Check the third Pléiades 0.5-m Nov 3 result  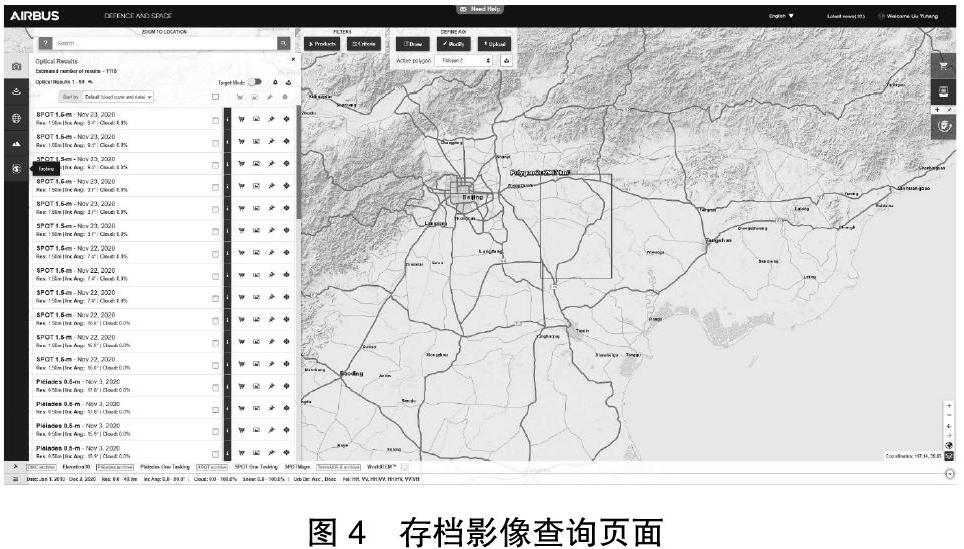pos(215,432)
